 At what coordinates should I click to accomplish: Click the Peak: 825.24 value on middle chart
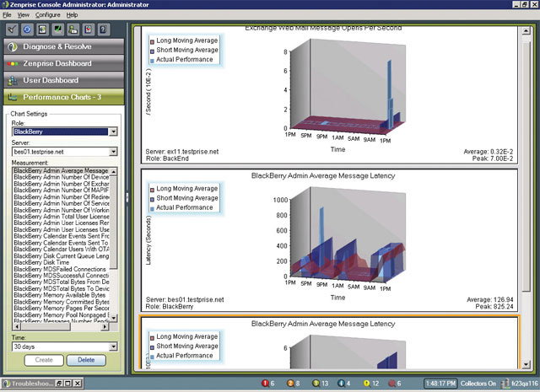click(x=494, y=307)
